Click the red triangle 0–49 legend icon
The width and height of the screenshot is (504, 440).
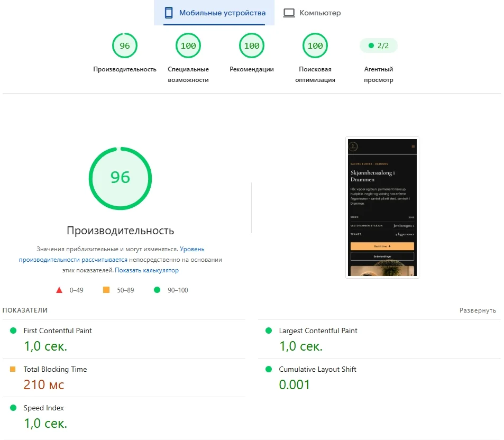tap(59, 290)
